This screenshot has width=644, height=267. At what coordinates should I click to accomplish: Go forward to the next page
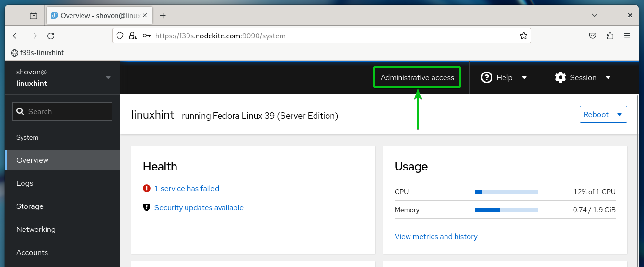point(34,36)
